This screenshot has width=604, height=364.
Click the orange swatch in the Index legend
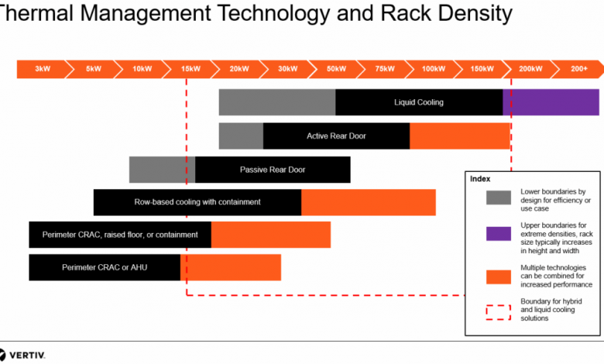(x=499, y=277)
